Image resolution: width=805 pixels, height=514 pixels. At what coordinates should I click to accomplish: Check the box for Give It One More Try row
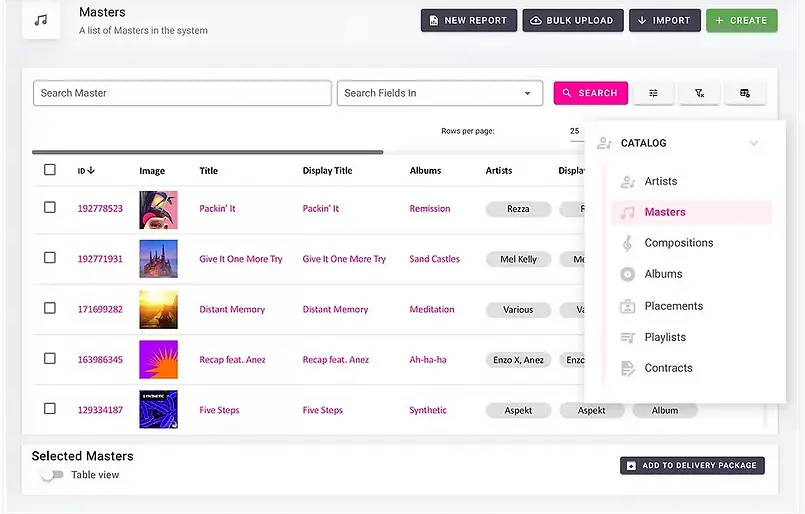tap(50, 258)
